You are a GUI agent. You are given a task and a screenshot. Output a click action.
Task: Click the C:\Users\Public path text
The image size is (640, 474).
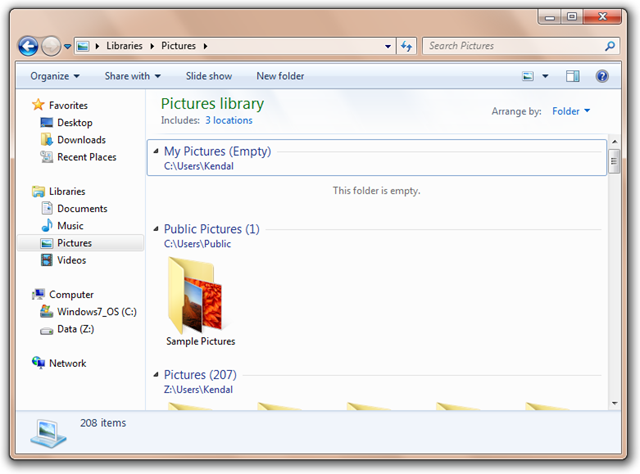pyautogui.click(x=198, y=244)
